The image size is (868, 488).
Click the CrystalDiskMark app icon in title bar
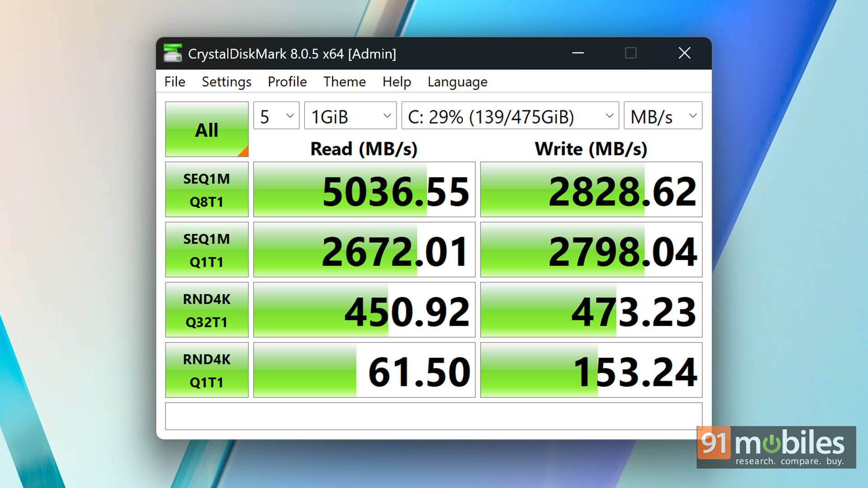(173, 53)
